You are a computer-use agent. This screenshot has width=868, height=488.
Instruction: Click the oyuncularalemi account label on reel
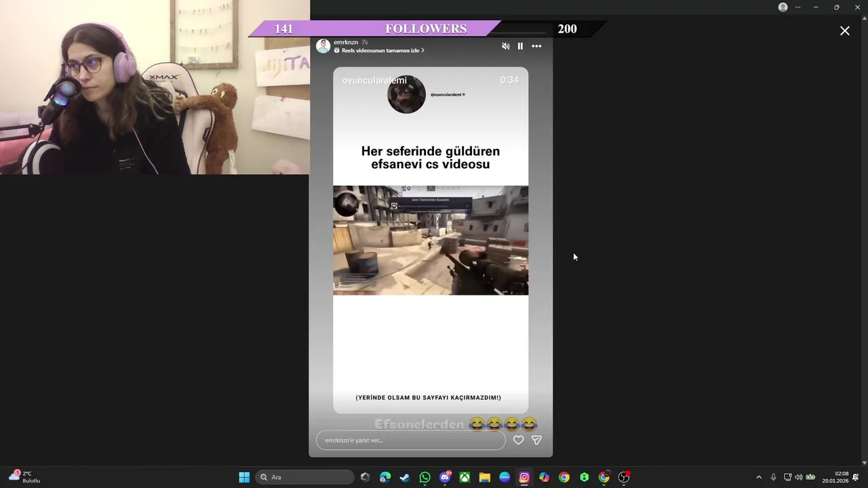point(374,80)
